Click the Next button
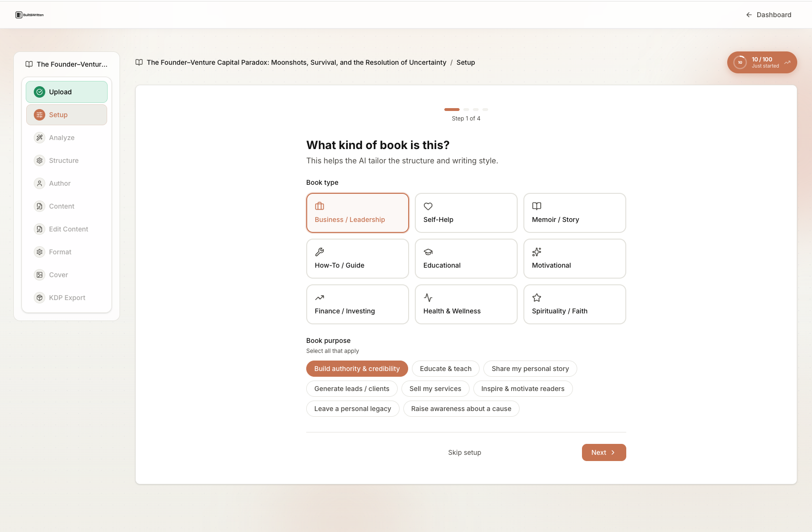The image size is (812, 532). pos(603,452)
